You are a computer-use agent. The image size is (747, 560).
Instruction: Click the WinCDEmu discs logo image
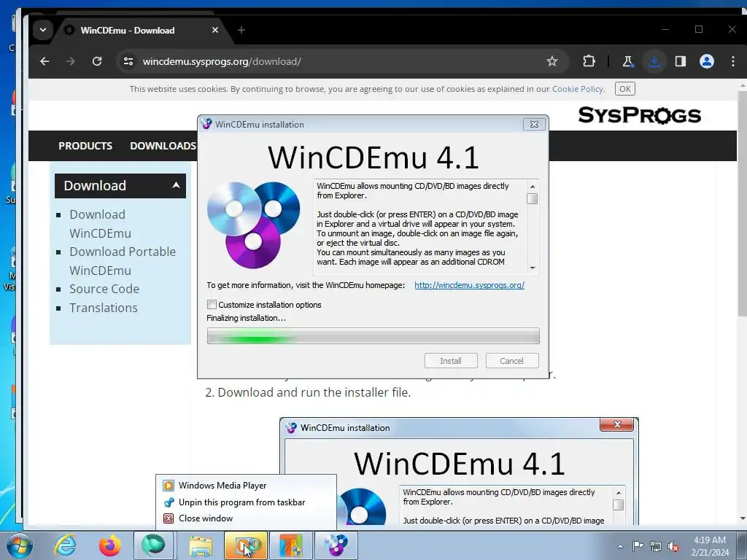coord(253,225)
